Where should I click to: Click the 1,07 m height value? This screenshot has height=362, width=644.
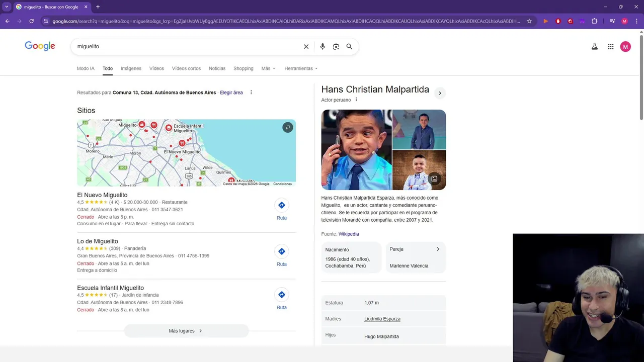(371, 303)
